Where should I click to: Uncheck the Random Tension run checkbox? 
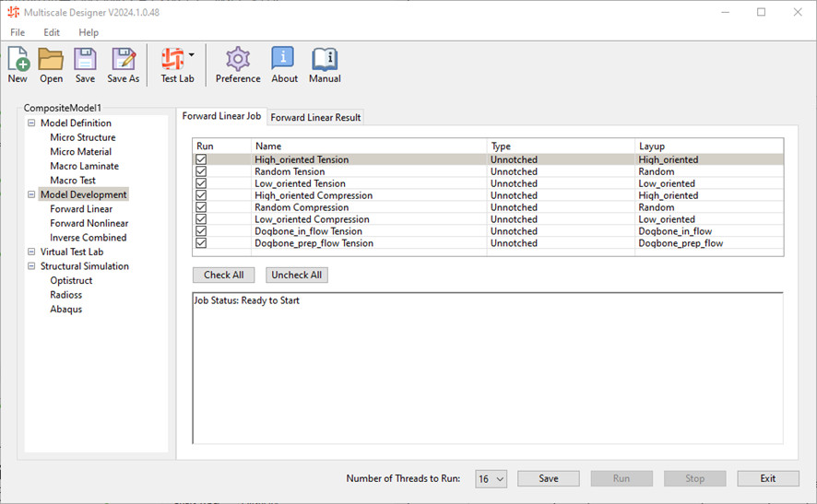[x=201, y=171]
